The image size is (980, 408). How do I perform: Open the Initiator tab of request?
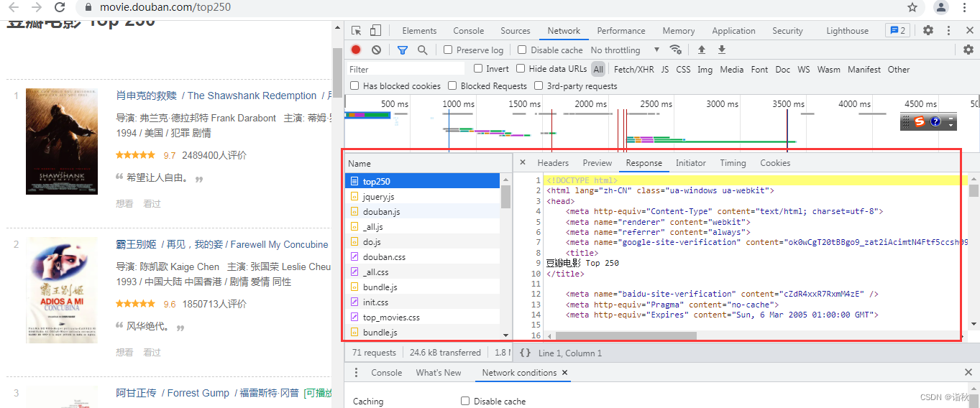pyautogui.click(x=691, y=163)
